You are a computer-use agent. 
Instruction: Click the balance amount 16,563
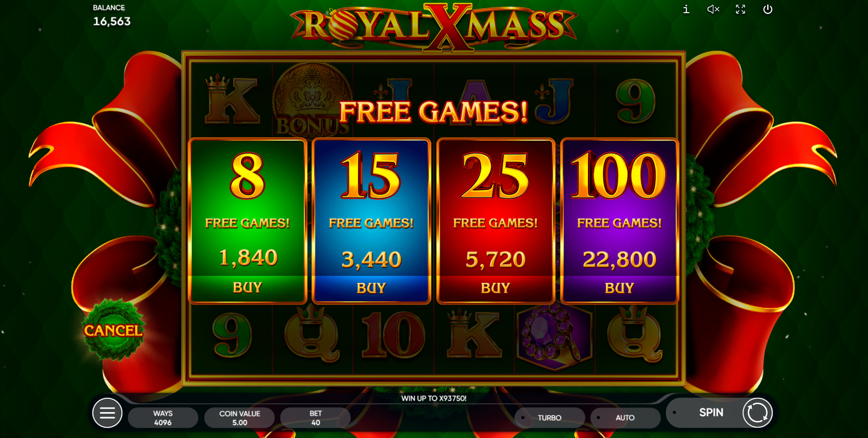click(112, 21)
